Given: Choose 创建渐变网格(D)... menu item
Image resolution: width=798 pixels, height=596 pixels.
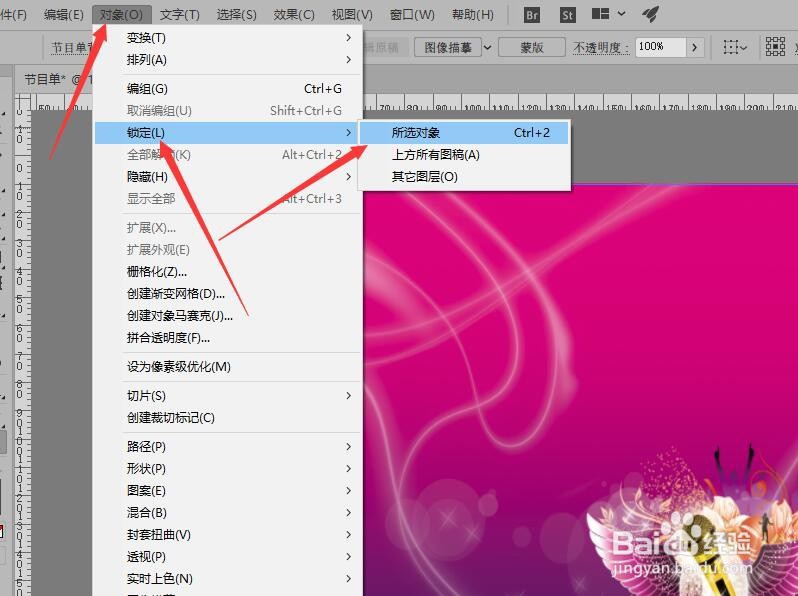Looking at the screenshot, I should pyautogui.click(x=227, y=294).
